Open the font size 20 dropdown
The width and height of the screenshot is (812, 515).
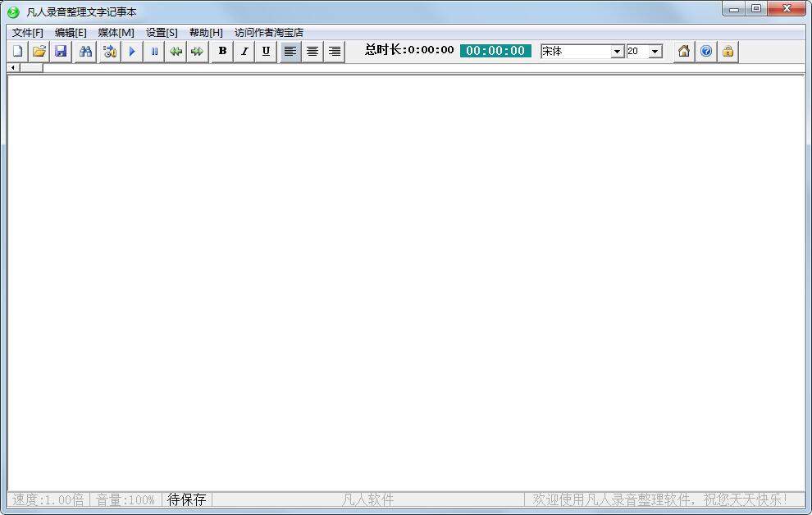tap(655, 52)
